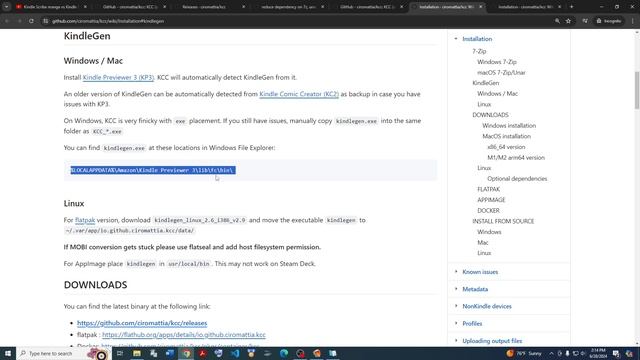The height and width of the screenshot is (360, 640).
Task: Jump to FLATPAK in the sidebar
Action: (489, 189)
